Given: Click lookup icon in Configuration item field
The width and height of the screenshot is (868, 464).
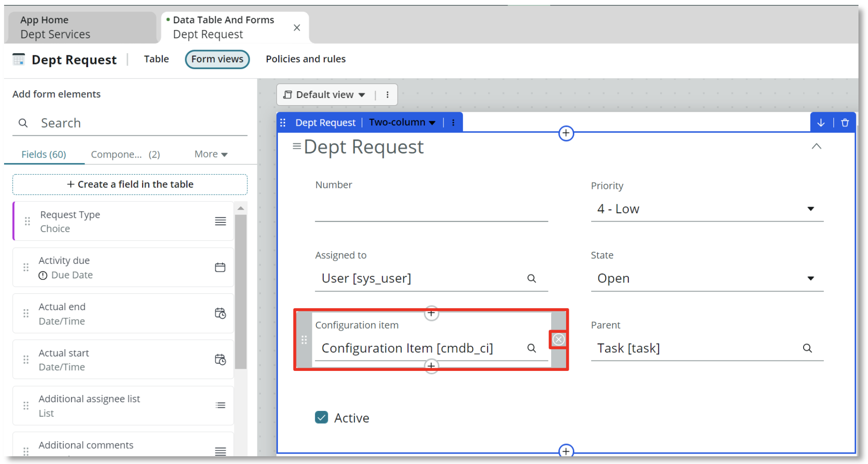Looking at the screenshot, I should tap(532, 348).
